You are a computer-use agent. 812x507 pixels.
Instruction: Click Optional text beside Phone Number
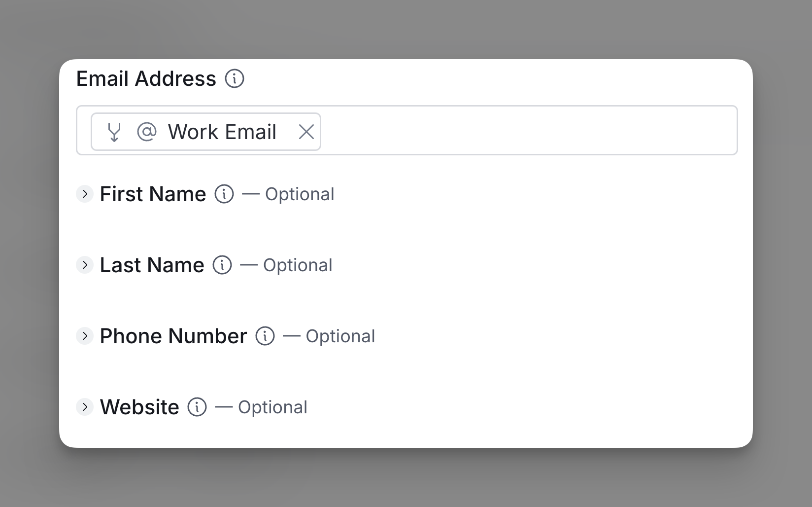tap(340, 336)
